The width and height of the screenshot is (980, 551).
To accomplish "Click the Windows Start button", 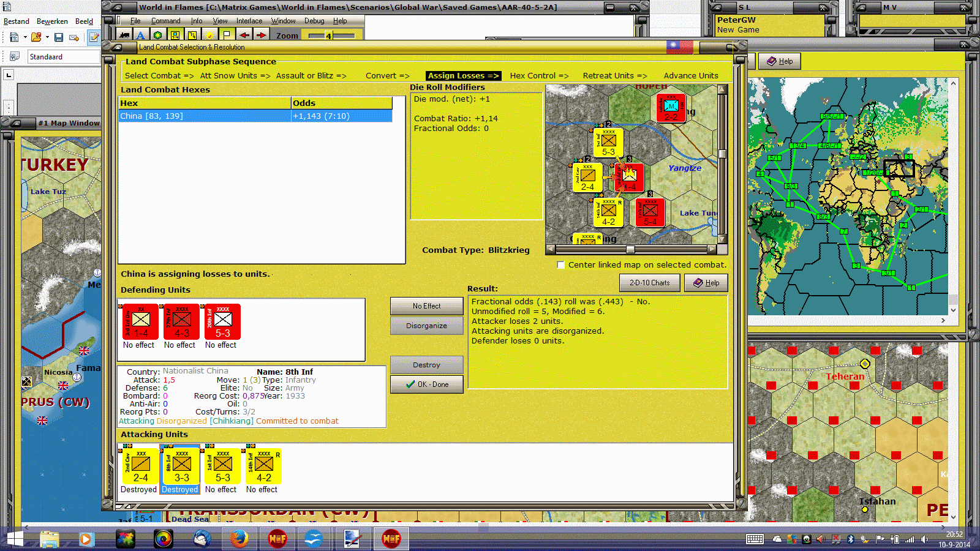I will point(15,539).
